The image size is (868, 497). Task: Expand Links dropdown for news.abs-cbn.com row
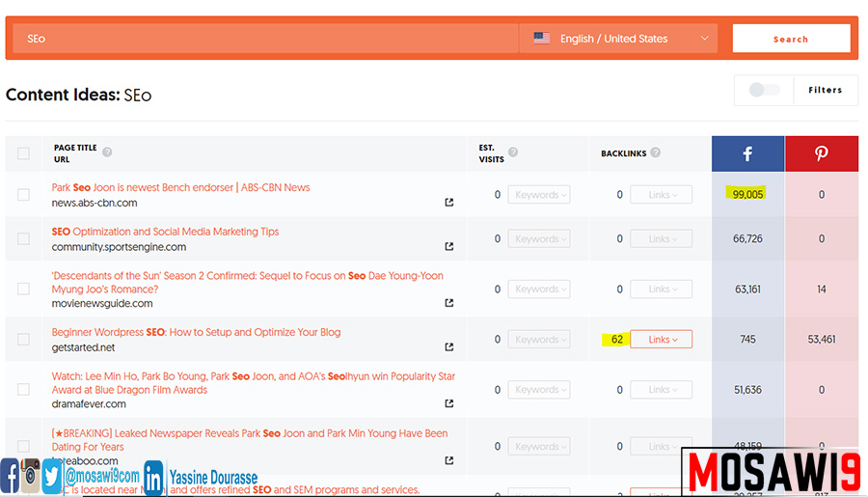(661, 195)
